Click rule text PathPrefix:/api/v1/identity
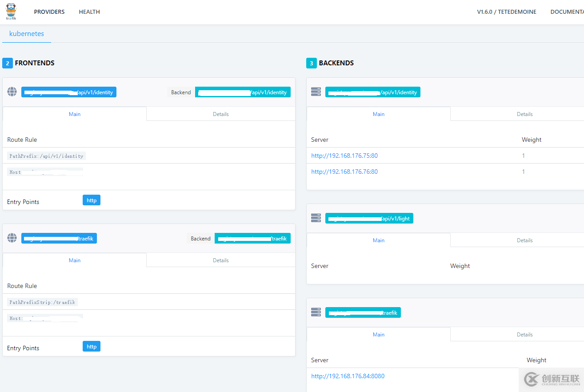The image size is (584, 392). tap(46, 156)
